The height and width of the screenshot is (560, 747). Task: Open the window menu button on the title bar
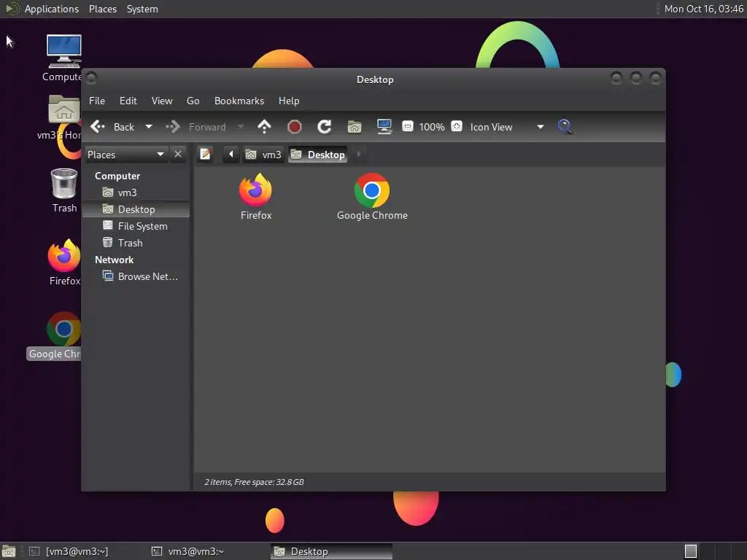tap(91, 77)
